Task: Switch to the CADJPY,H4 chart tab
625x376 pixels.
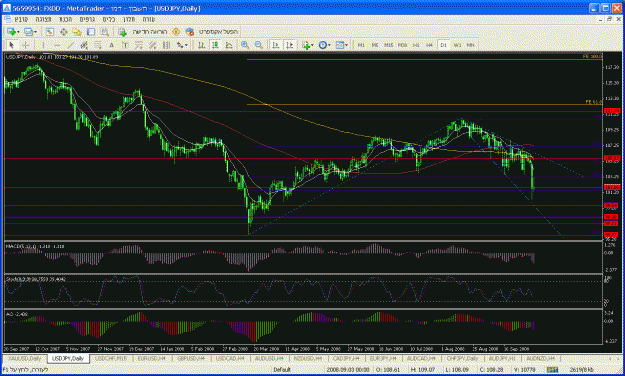Action: (x=346, y=359)
